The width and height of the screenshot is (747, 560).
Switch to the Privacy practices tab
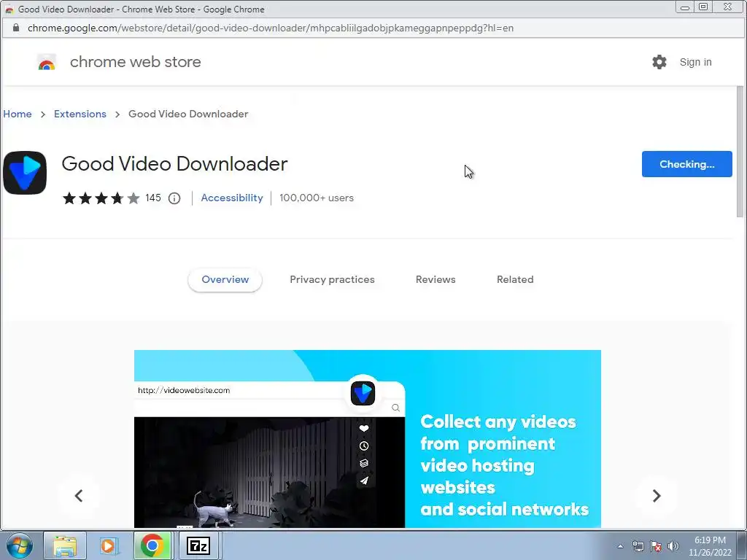pyautogui.click(x=332, y=279)
